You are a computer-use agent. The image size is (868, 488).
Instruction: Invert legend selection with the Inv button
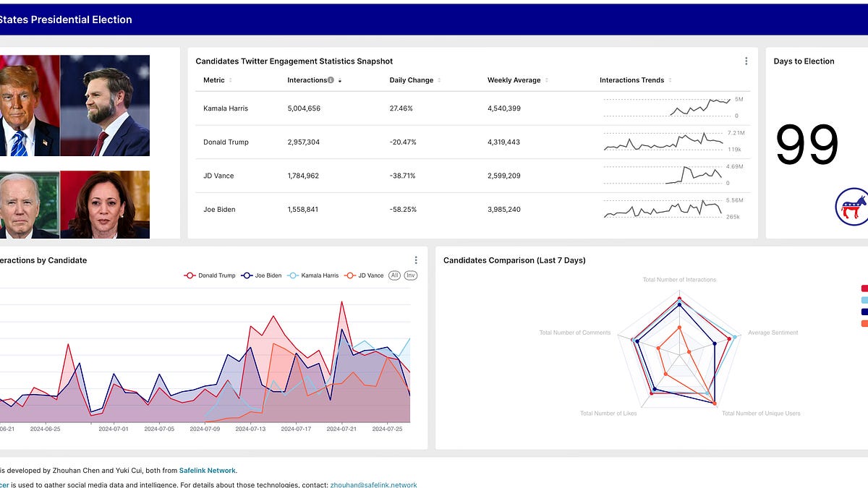(x=410, y=275)
